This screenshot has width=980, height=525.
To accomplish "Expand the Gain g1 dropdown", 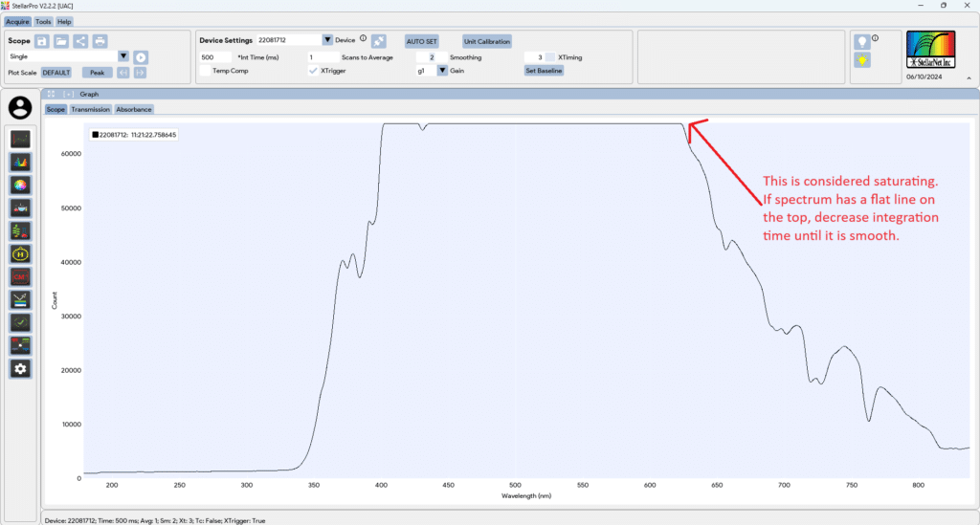I will (x=442, y=71).
